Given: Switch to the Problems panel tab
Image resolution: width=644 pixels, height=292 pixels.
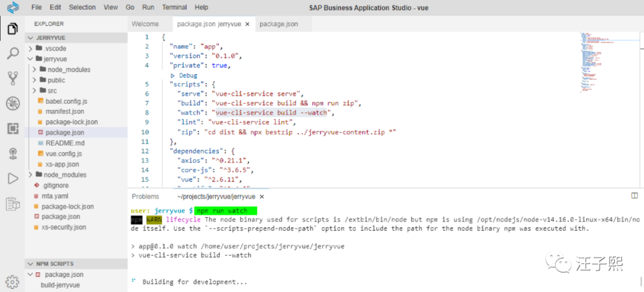Looking at the screenshot, I should tap(145, 196).
